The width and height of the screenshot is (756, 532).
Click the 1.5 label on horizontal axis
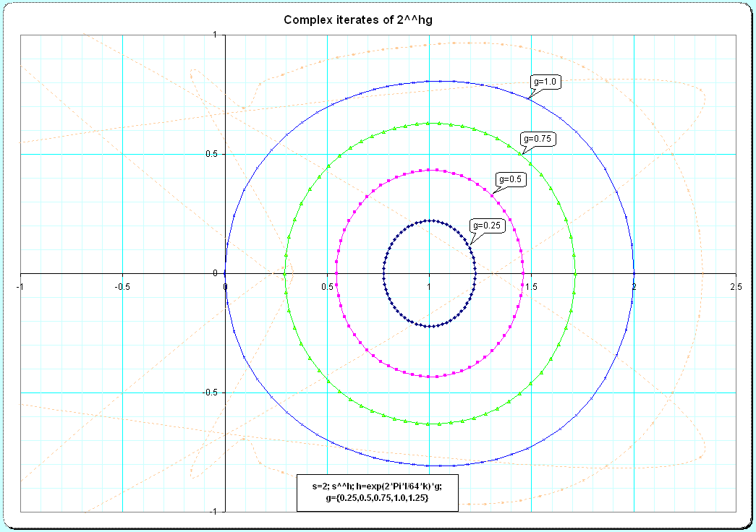tap(532, 286)
